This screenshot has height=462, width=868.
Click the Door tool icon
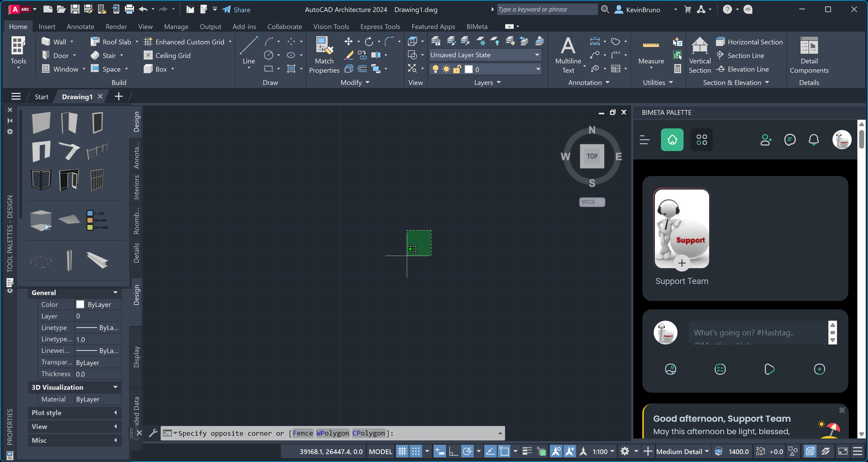tap(46, 55)
